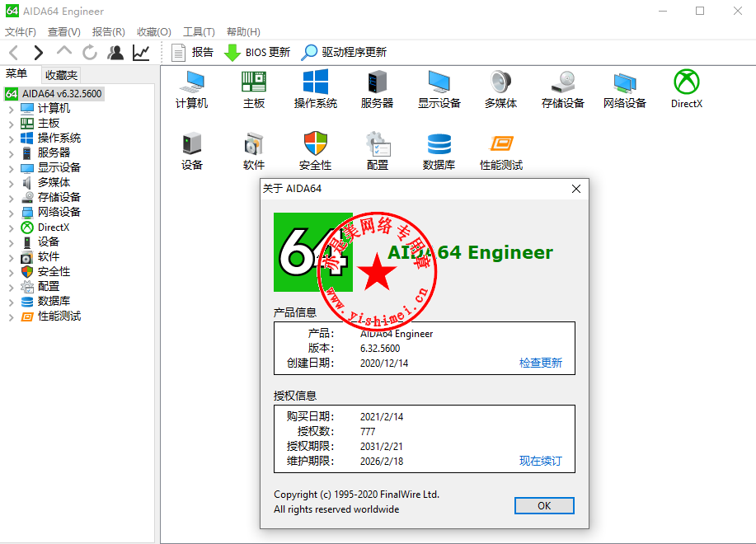
Task: Go back with the left arrow toolbar button
Action: (x=14, y=52)
